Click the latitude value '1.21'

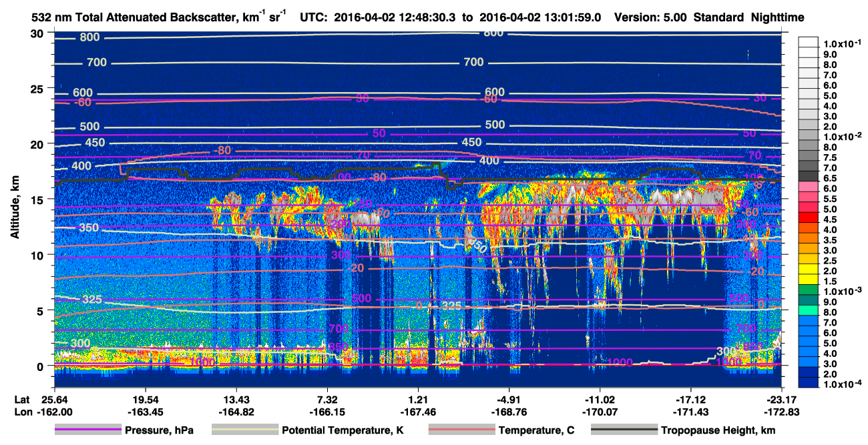419,399
